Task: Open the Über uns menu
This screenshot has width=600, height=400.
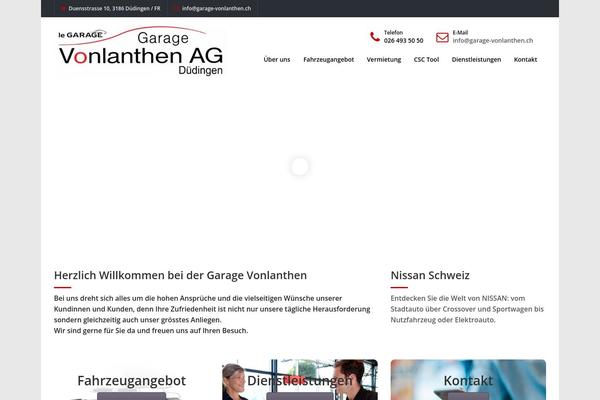Action: [277, 59]
